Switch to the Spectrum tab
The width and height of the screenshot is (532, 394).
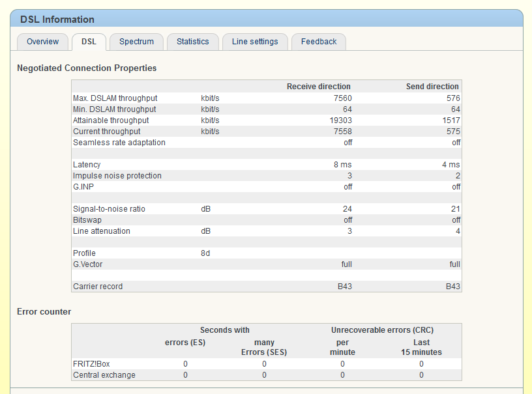click(x=136, y=42)
